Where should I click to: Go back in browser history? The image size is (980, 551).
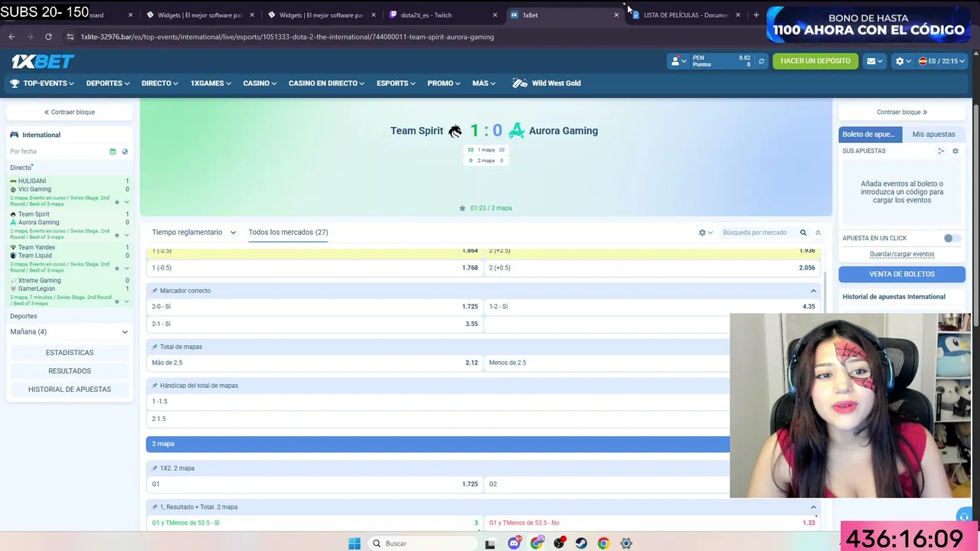(x=11, y=37)
